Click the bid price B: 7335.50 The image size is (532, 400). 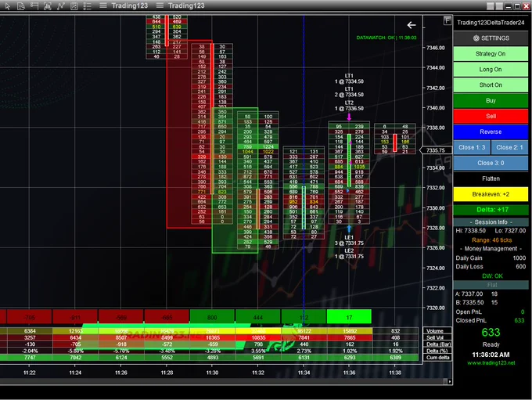[x=469, y=303]
